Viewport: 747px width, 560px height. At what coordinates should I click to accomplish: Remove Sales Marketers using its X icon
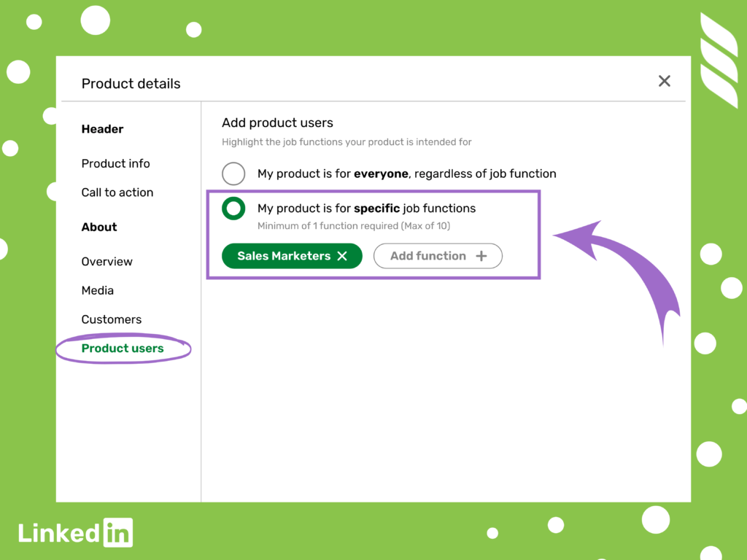coord(342,256)
